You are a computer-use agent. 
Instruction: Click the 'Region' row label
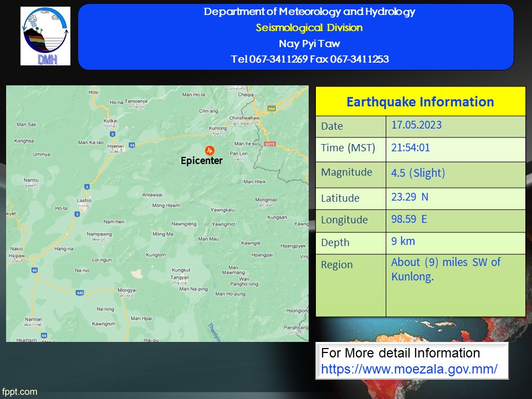click(337, 265)
